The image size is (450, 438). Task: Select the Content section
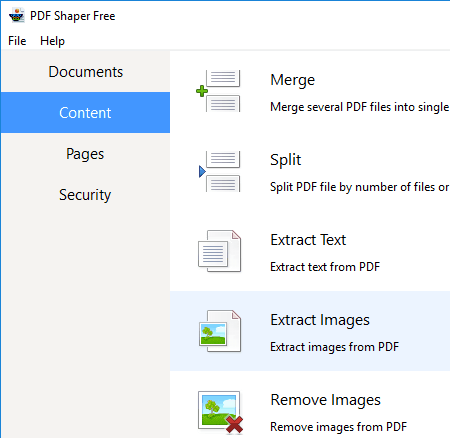point(86,113)
